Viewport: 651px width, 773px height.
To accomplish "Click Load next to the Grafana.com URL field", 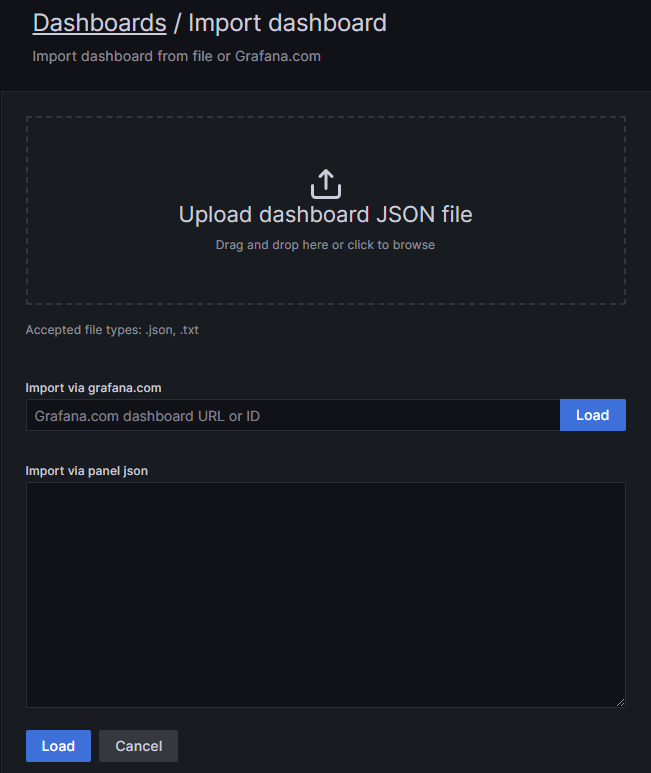I will [593, 415].
